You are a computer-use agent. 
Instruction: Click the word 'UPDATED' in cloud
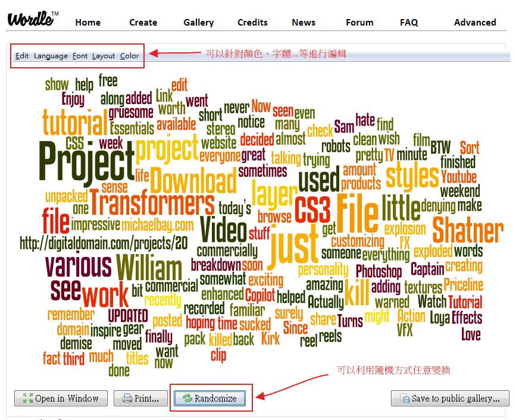click(128, 316)
